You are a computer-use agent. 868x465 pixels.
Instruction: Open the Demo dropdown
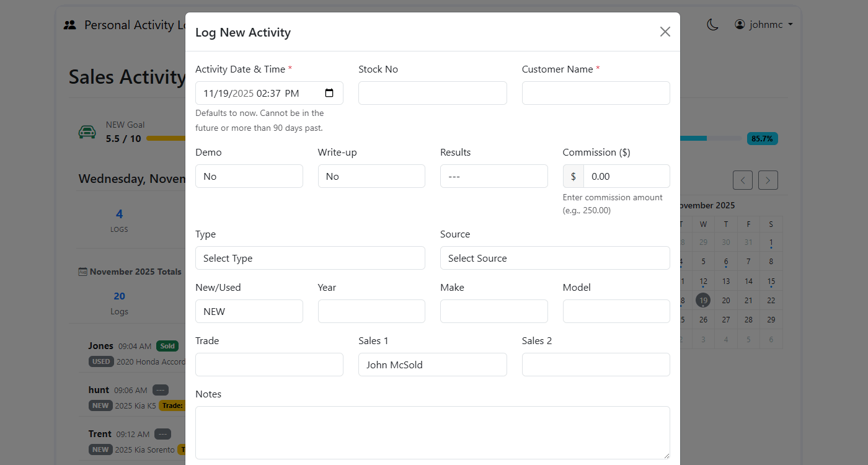(249, 176)
